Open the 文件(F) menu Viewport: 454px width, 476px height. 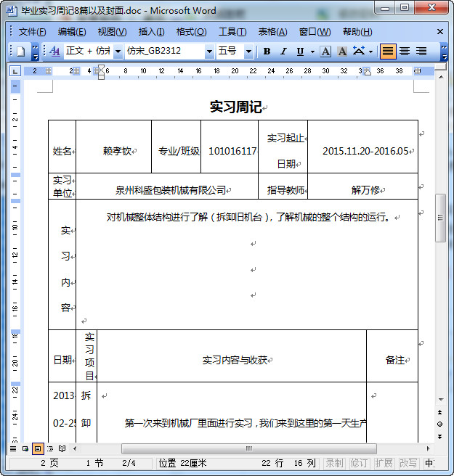(32, 32)
